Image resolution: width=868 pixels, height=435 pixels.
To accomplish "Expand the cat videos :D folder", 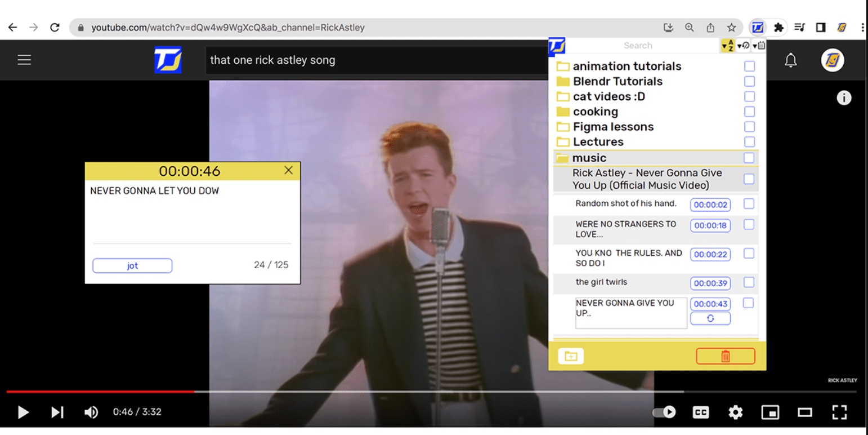I will 563,96.
